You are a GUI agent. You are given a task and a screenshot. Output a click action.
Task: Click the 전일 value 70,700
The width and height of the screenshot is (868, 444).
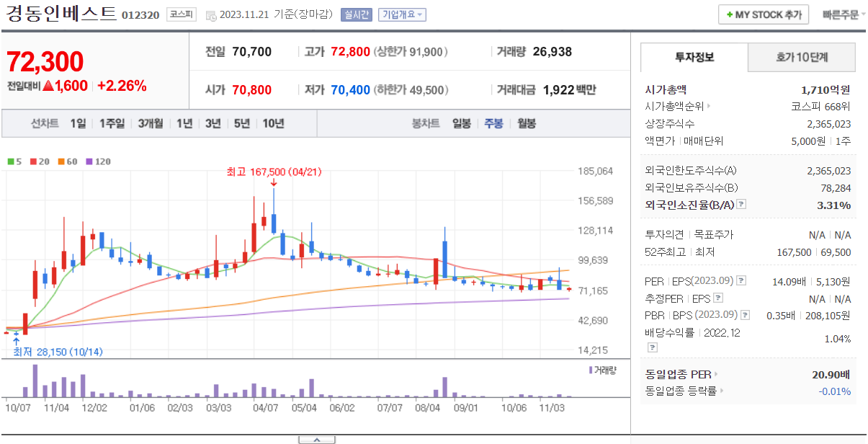[252, 52]
